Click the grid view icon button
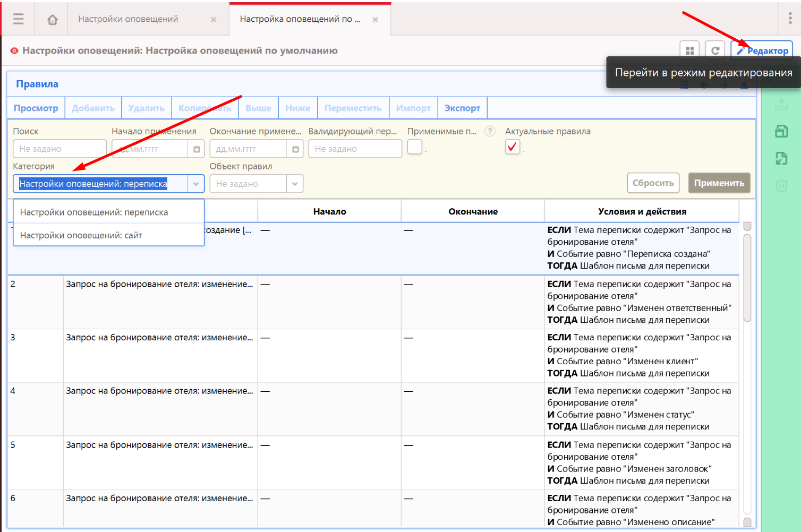This screenshot has height=532, width=801. [x=689, y=50]
